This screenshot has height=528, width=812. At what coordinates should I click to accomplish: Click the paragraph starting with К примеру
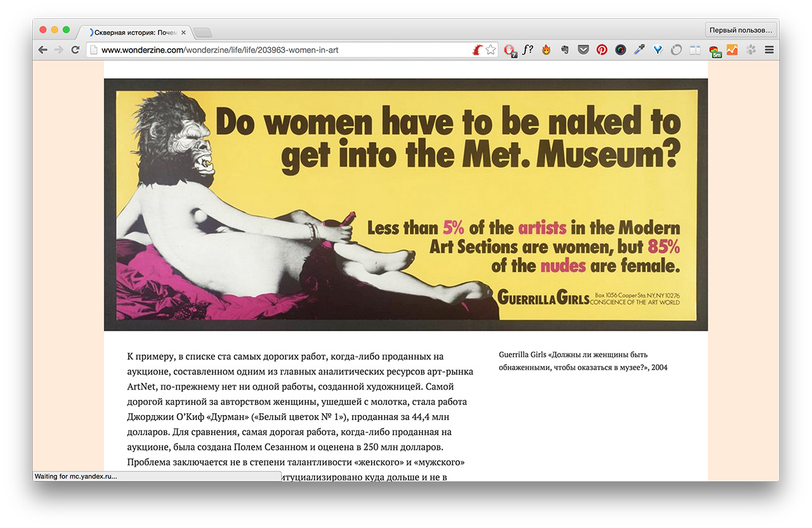coord(300,415)
